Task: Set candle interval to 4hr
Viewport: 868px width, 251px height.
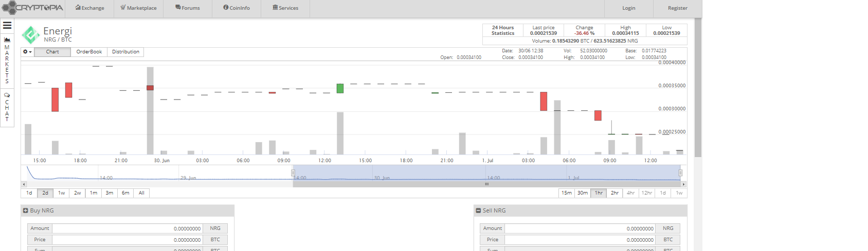Action: click(630, 193)
